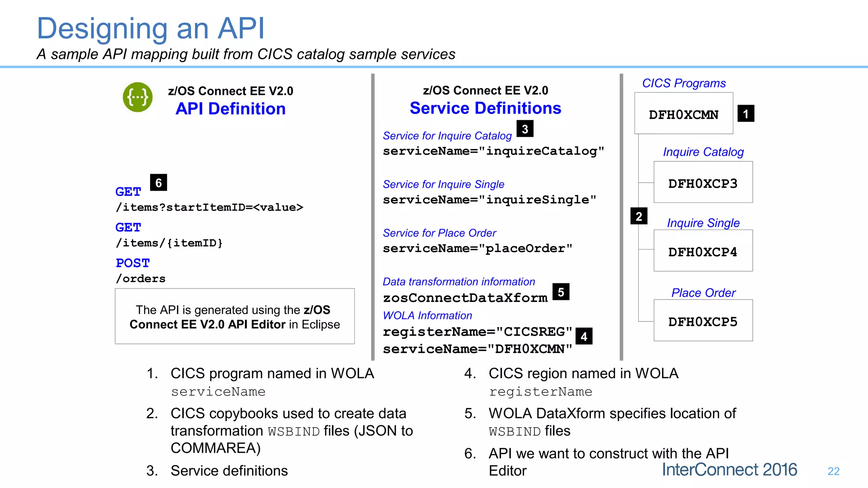Click the /items/{itemID} path text
The height and width of the screenshot is (488, 868).
click(169, 243)
